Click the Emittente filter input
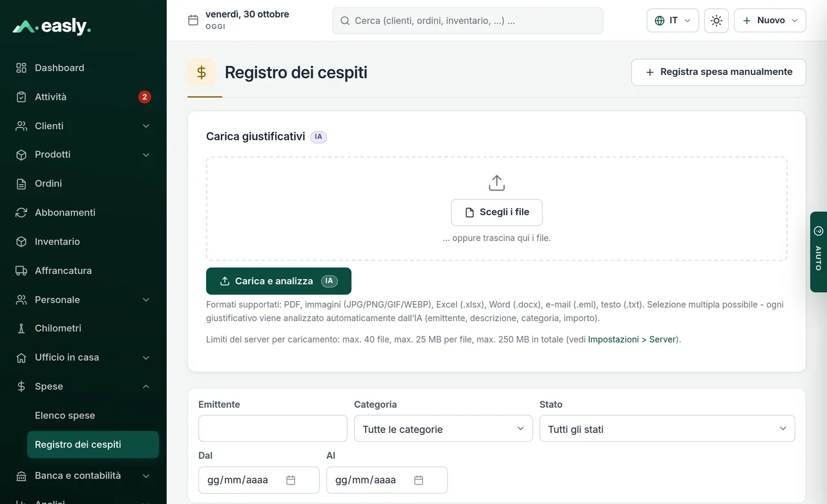The image size is (827, 504). pyautogui.click(x=273, y=428)
